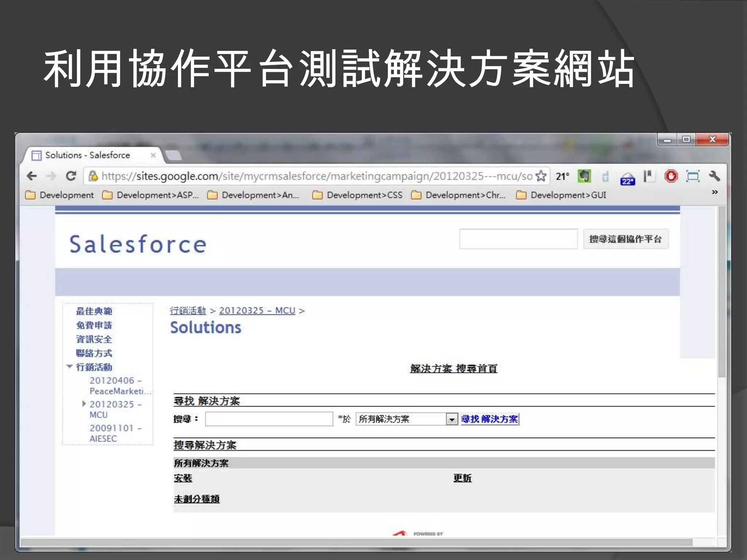Open the Evernote extension icon
This screenshot has height=560, width=747.
584,176
